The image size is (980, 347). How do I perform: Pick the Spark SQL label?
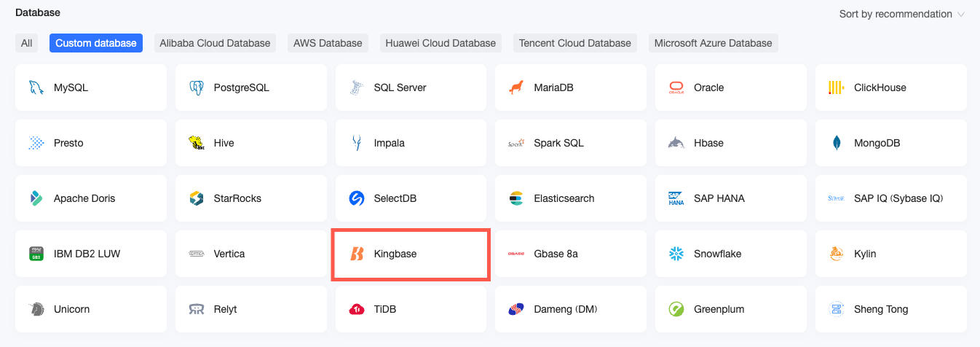click(x=559, y=143)
